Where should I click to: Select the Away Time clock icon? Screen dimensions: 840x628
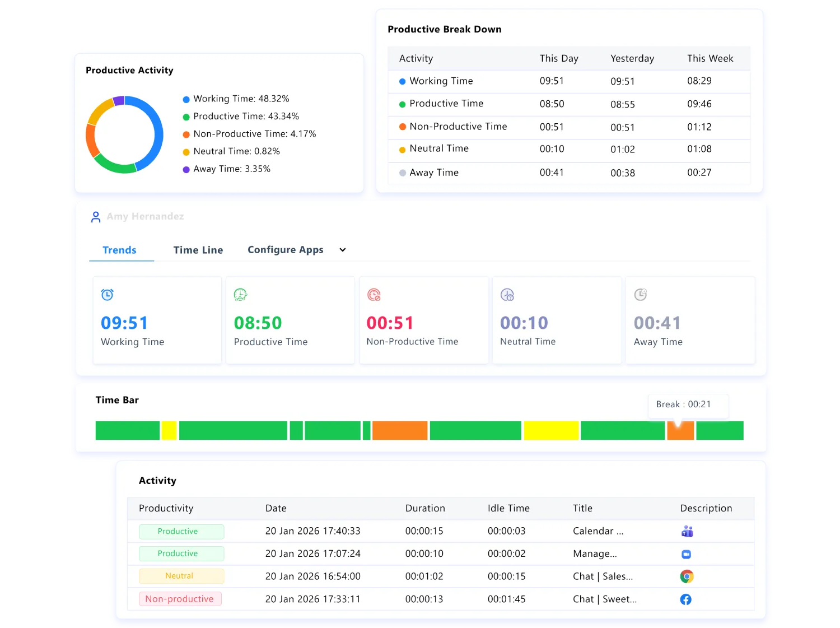point(640,294)
